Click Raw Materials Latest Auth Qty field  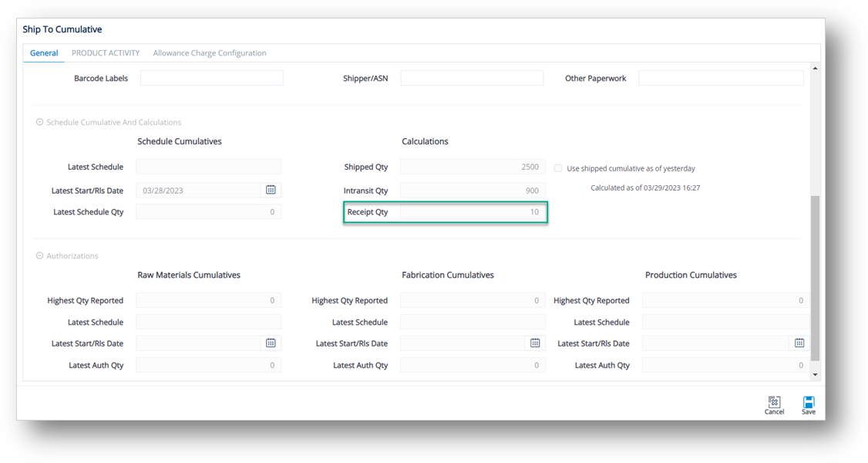point(208,365)
